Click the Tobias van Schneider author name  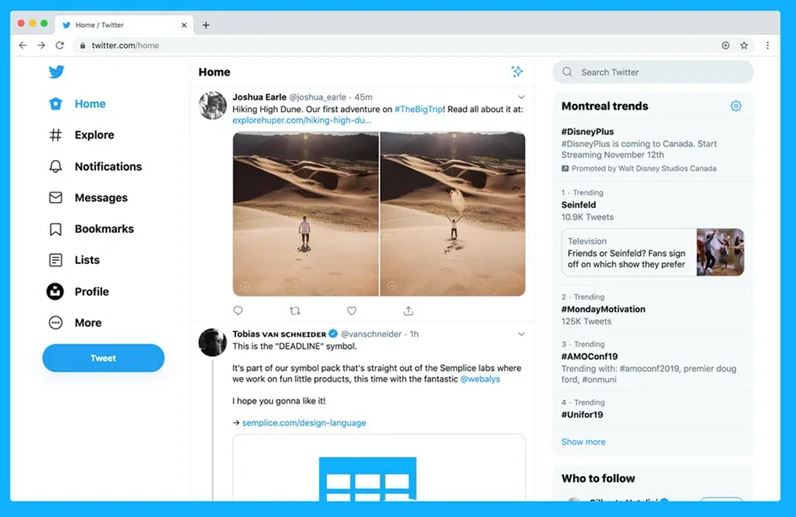click(279, 334)
